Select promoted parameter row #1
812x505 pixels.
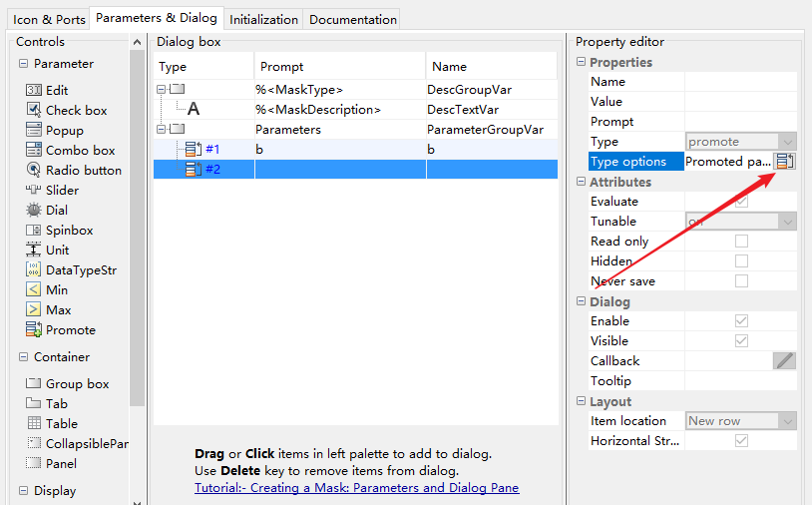[355, 149]
